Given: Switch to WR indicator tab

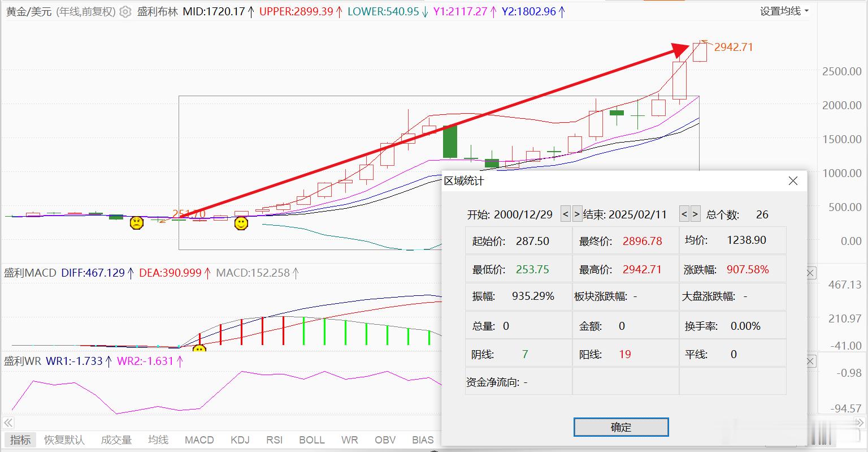Looking at the screenshot, I should click(349, 440).
